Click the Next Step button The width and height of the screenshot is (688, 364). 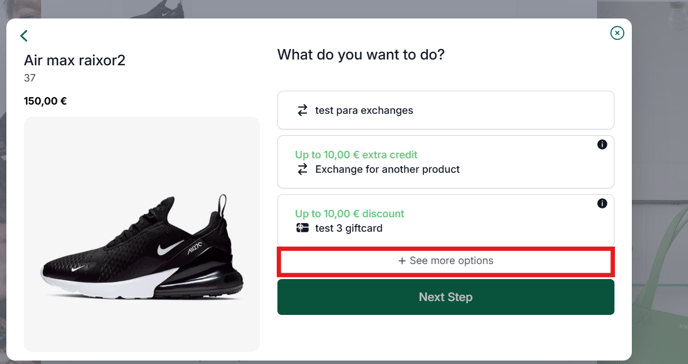click(x=446, y=297)
